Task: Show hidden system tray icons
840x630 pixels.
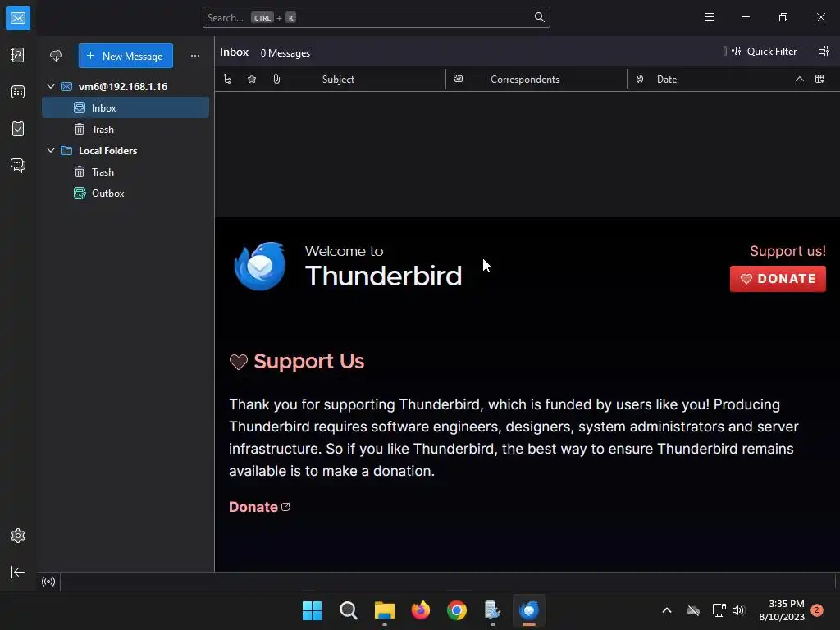Action: [667, 610]
